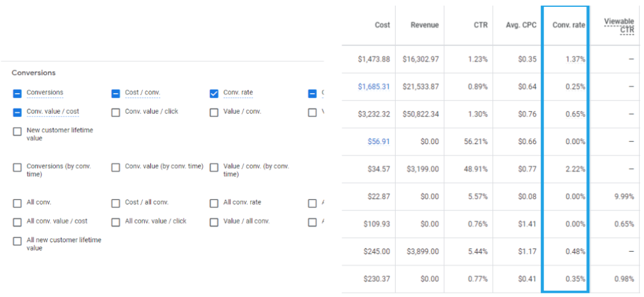Enable the Value / conv. checkbox
This screenshot has height=297, width=644.
click(214, 112)
